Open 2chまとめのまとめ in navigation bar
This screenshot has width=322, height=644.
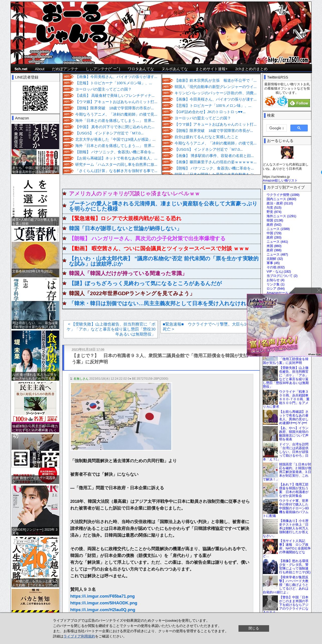tap(251, 69)
